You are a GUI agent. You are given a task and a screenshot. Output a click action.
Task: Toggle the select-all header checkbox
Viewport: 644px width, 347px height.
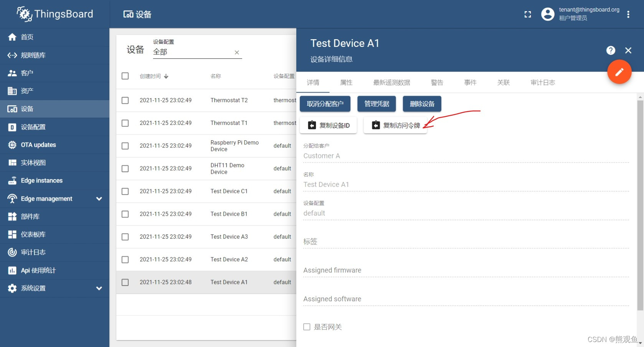(125, 76)
